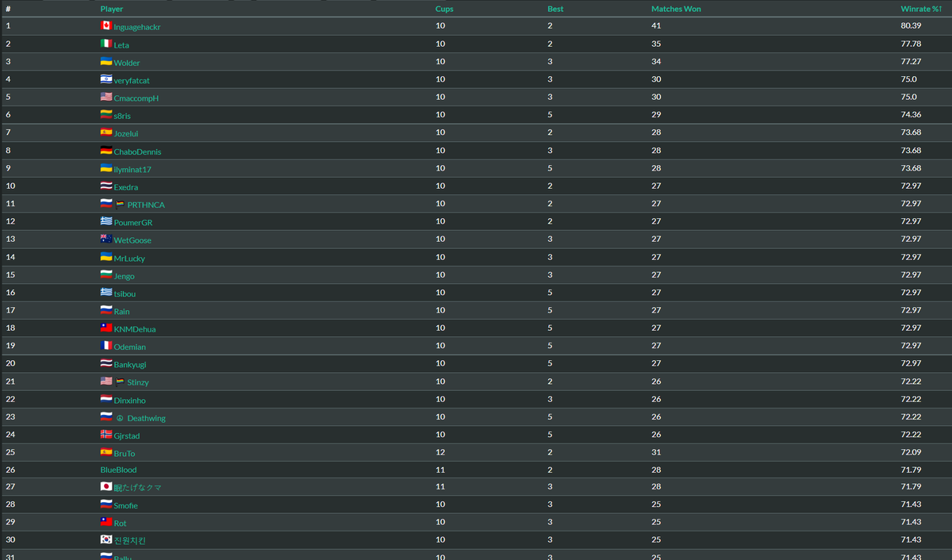Click Italy flag beside Leta

pos(106,44)
